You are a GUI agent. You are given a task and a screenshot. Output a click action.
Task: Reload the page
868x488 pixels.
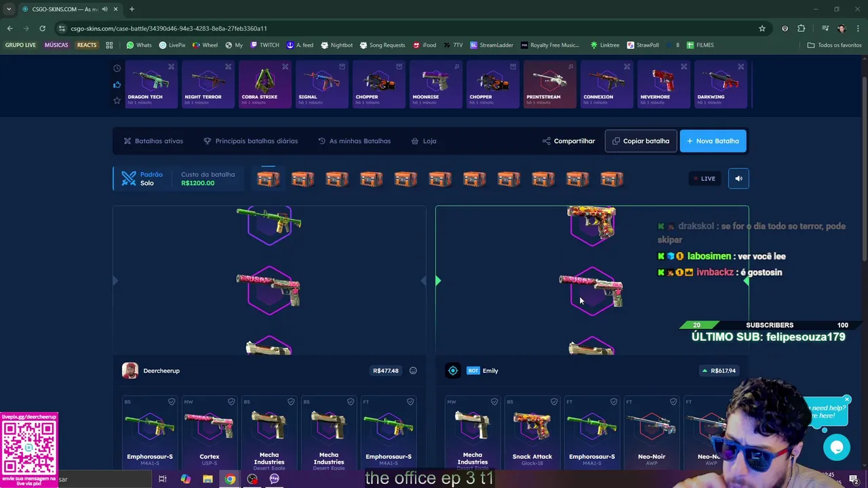[x=42, y=28]
